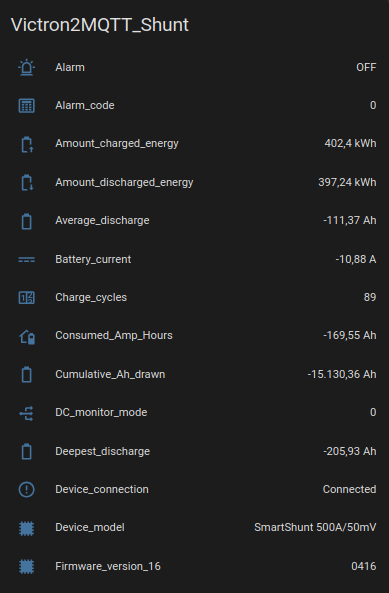Click the Device_model chip icon
This screenshot has width=389, height=593.
tap(26, 528)
